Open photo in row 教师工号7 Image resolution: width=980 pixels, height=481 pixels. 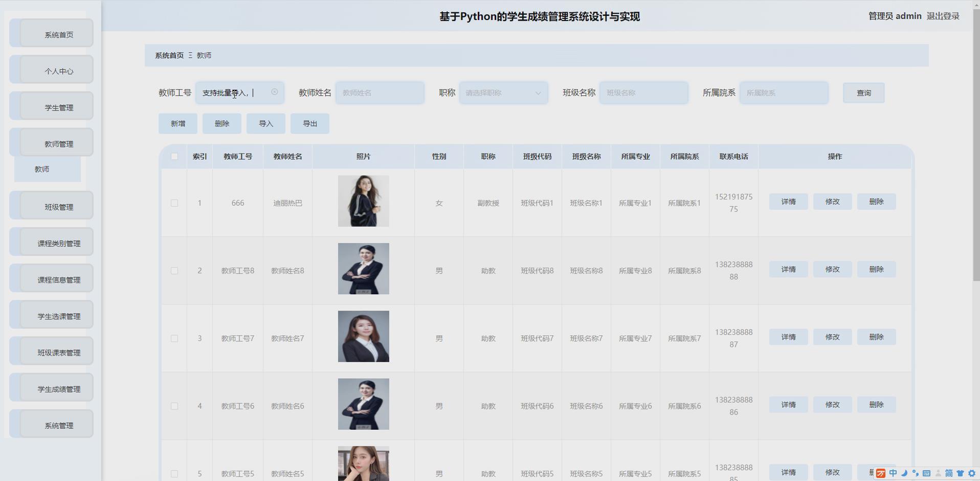pos(363,336)
